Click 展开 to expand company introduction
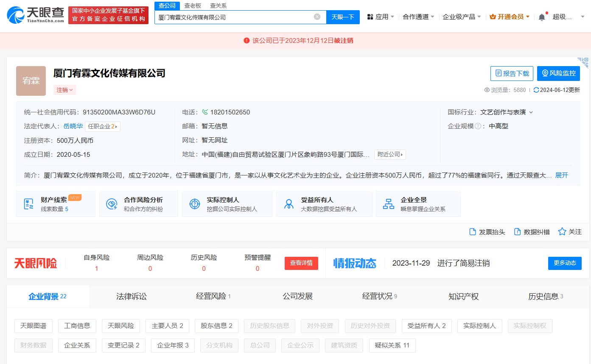 point(561,175)
